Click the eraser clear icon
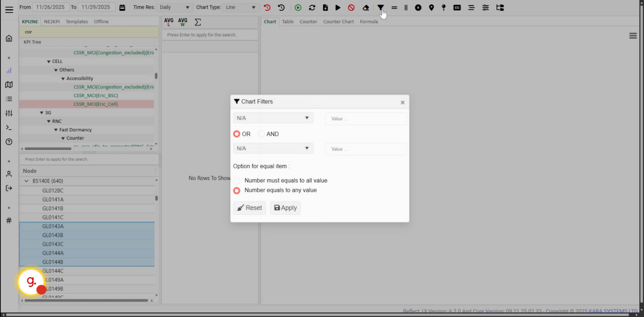Image resolution: width=644 pixels, height=317 pixels. [x=366, y=7]
